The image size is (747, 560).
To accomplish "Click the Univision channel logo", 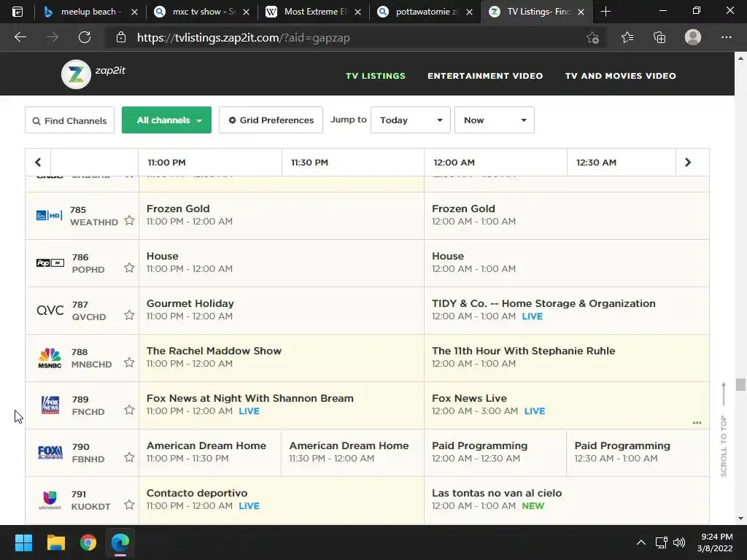I will pos(50,500).
